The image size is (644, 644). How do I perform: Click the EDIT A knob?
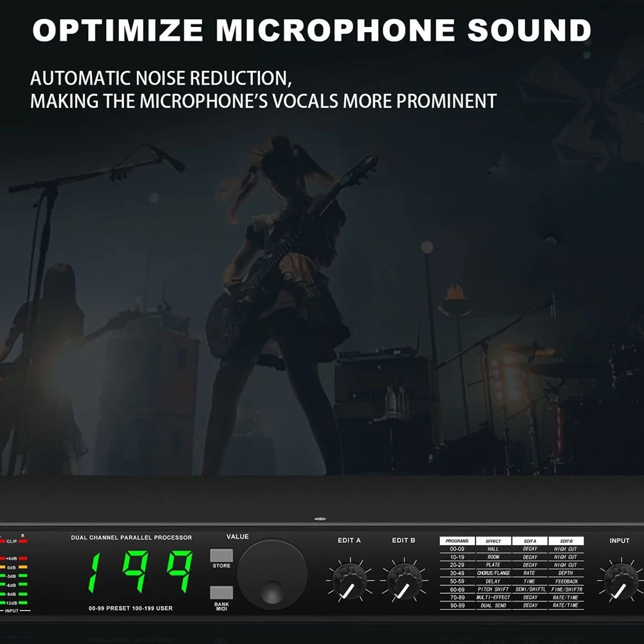tap(349, 580)
